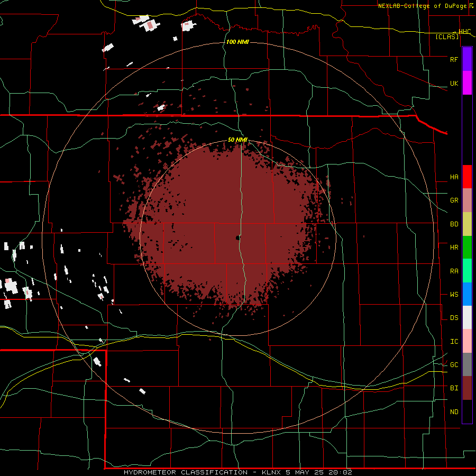Click the HR legend label
This screenshot has width=476, height=476.
tap(454, 248)
